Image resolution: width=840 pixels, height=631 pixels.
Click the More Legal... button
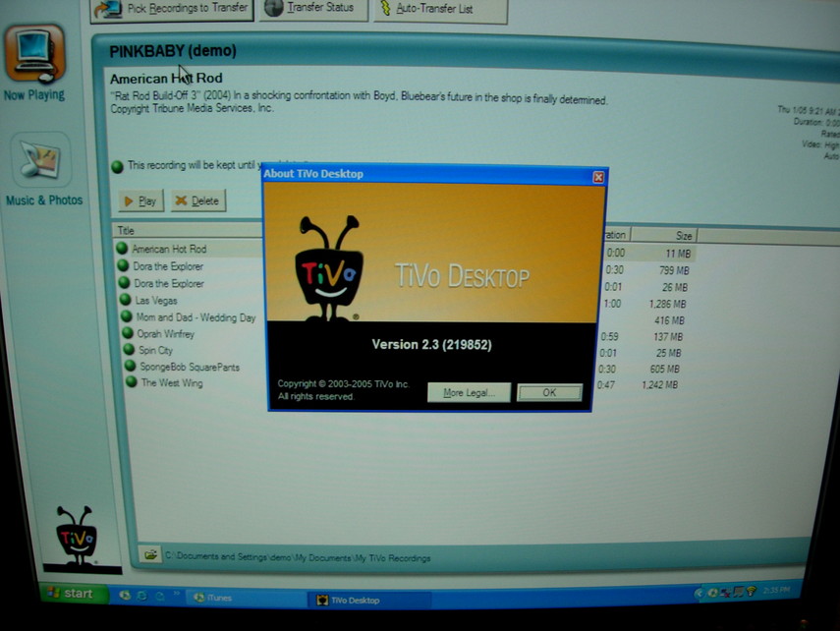469,392
